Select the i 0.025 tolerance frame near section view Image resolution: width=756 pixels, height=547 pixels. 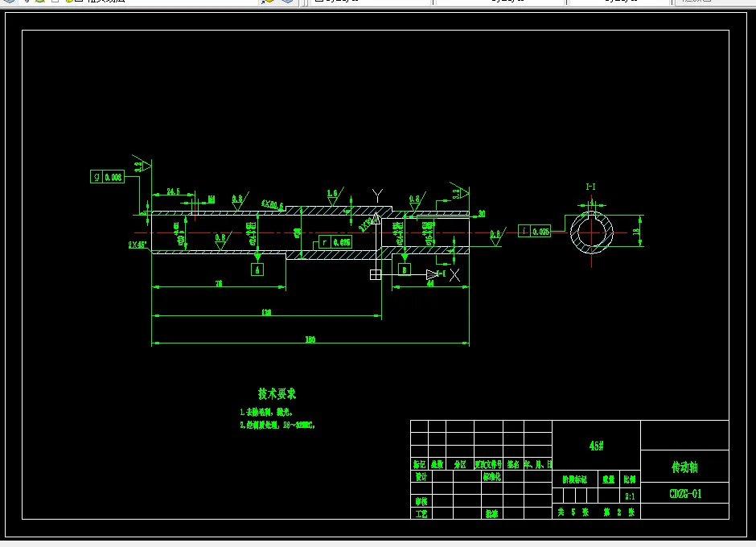(535, 232)
